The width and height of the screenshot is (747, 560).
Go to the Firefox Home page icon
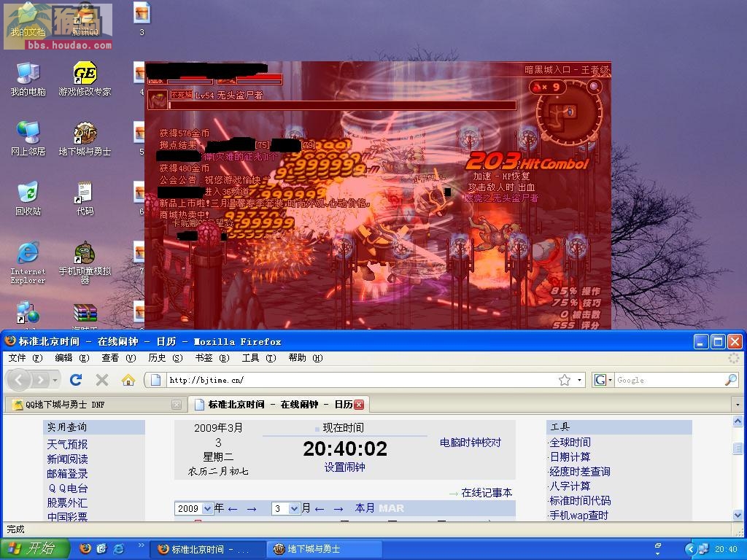pos(128,379)
